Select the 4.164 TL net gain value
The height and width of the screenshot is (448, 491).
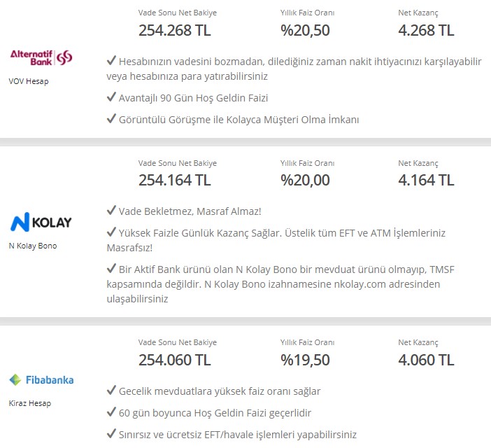tap(426, 180)
